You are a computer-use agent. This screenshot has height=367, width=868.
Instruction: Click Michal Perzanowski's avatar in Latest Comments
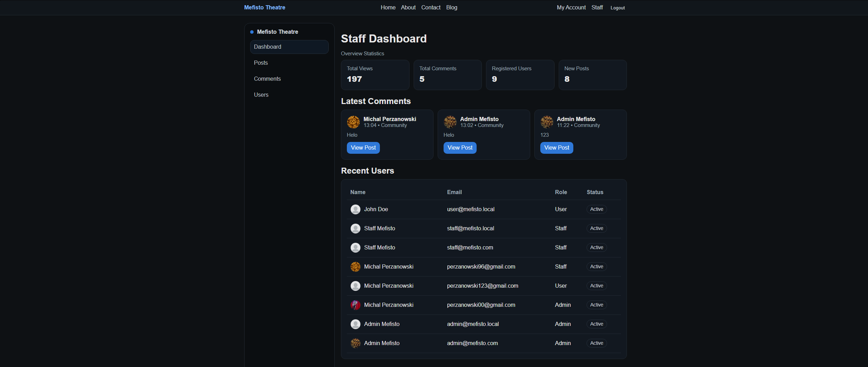tap(353, 122)
